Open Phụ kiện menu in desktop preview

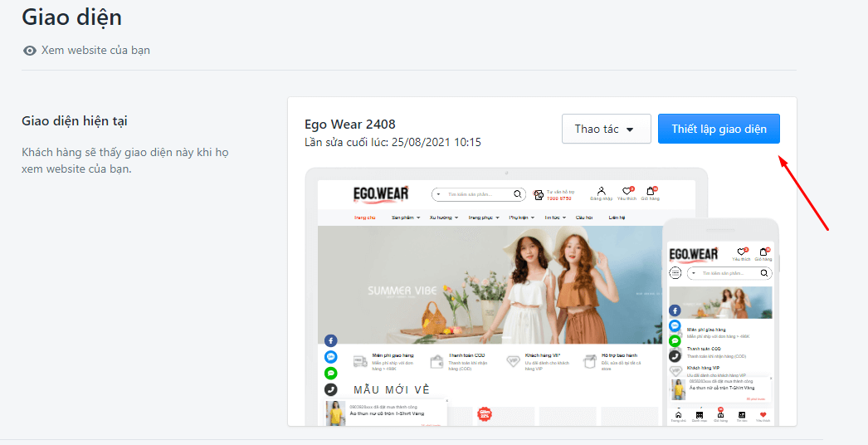(x=521, y=218)
